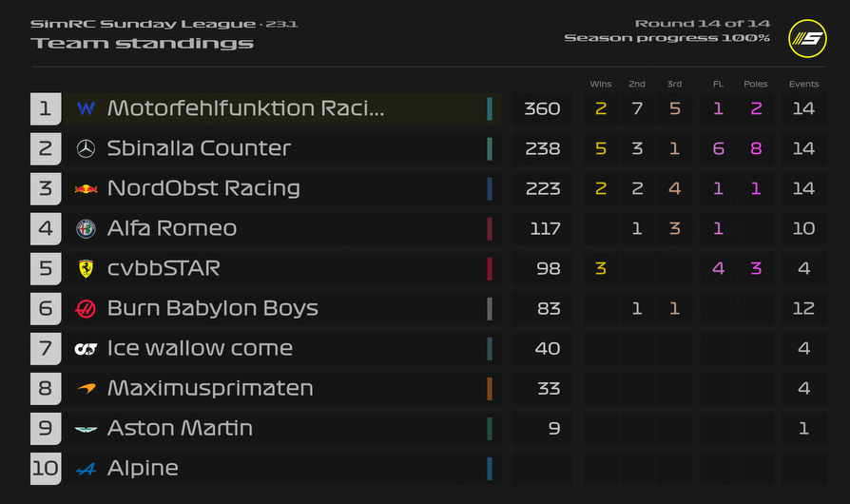This screenshot has width=850, height=504.
Task: Click the orange color bar for Maximusprimaten
Action: (x=489, y=388)
